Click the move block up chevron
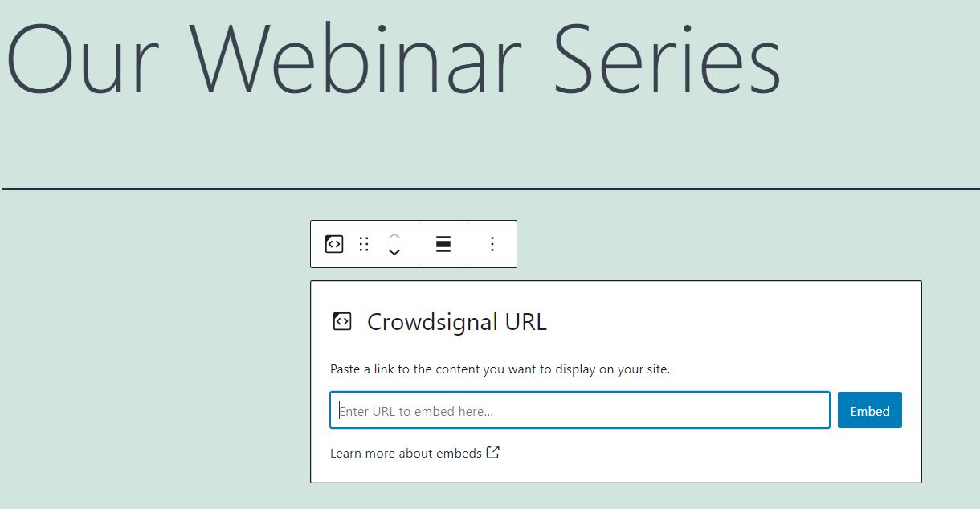 click(x=394, y=236)
